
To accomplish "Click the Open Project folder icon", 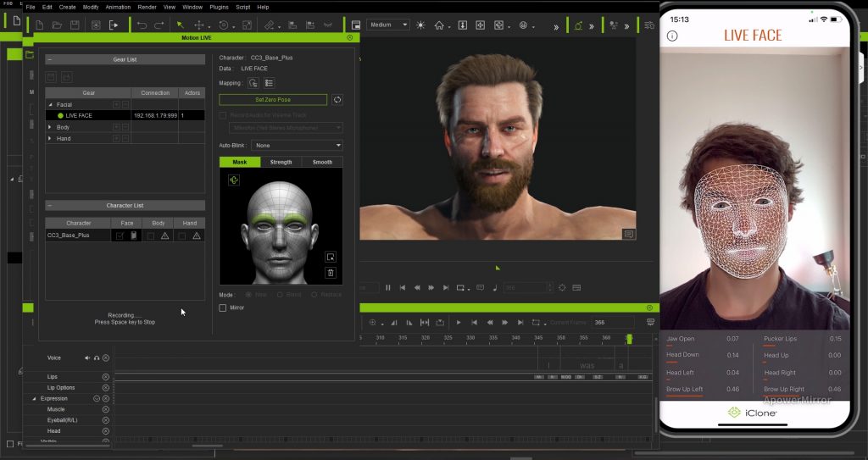I will [57, 25].
